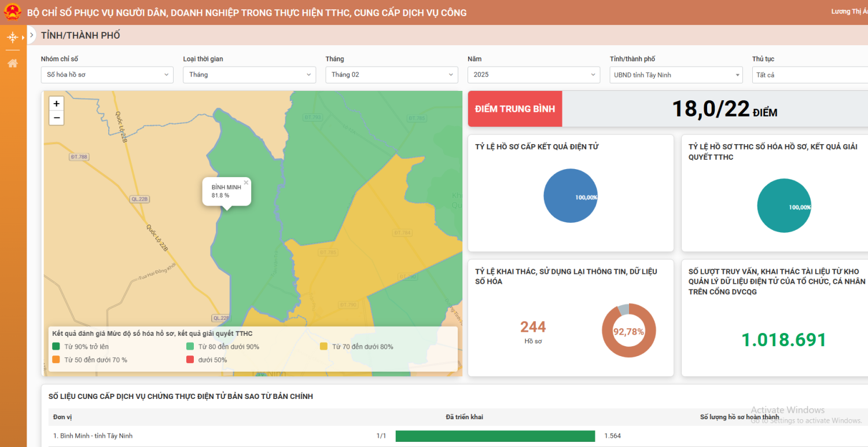This screenshot has height=447, width=868.
Task: Click the national emblem logo
Action: coord(12,12)
